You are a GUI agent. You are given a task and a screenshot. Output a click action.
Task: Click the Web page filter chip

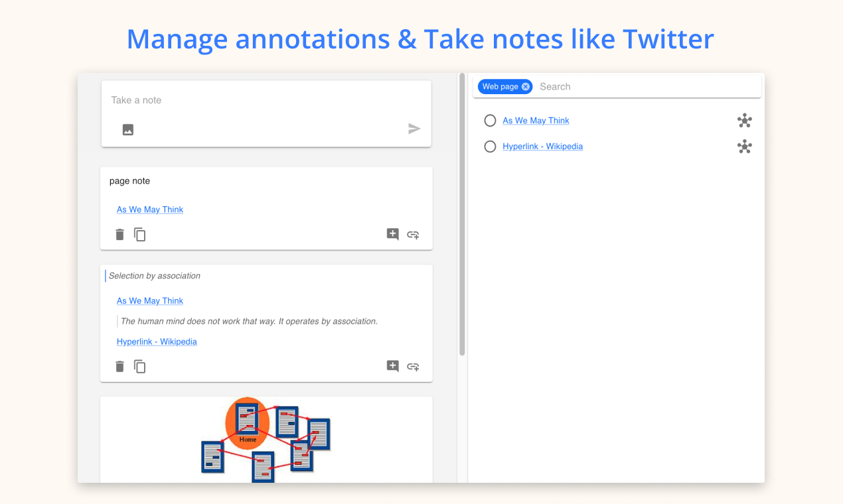[500, 86]
